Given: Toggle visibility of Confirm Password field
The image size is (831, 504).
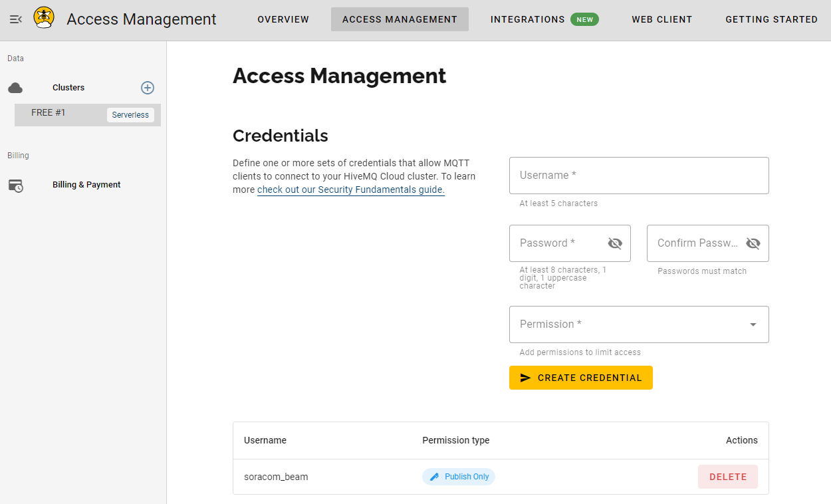Looking at the screenshot, I should [753, 243].
